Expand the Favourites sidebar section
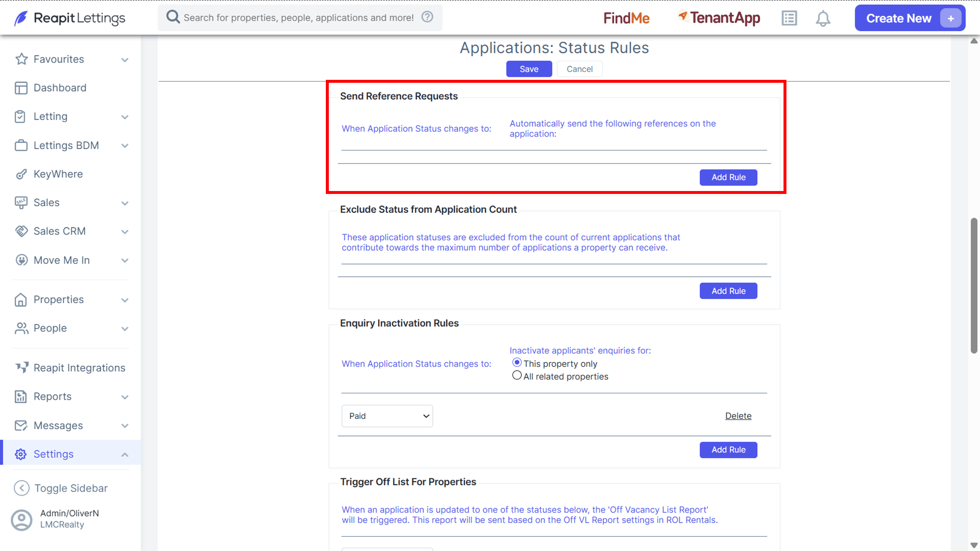This screenshot has width=980, height=551. [x=124, y=60]
